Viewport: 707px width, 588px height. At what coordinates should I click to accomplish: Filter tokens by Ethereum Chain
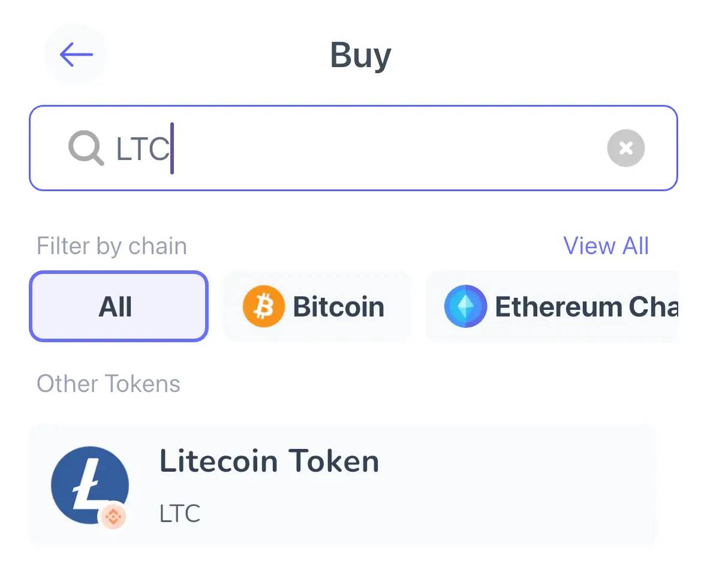(552, 306)
